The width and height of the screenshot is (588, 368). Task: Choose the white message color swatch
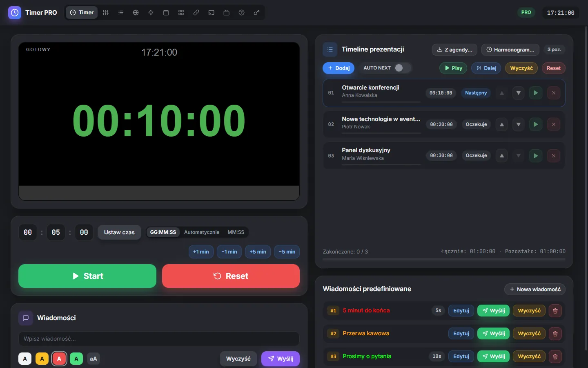25,359
